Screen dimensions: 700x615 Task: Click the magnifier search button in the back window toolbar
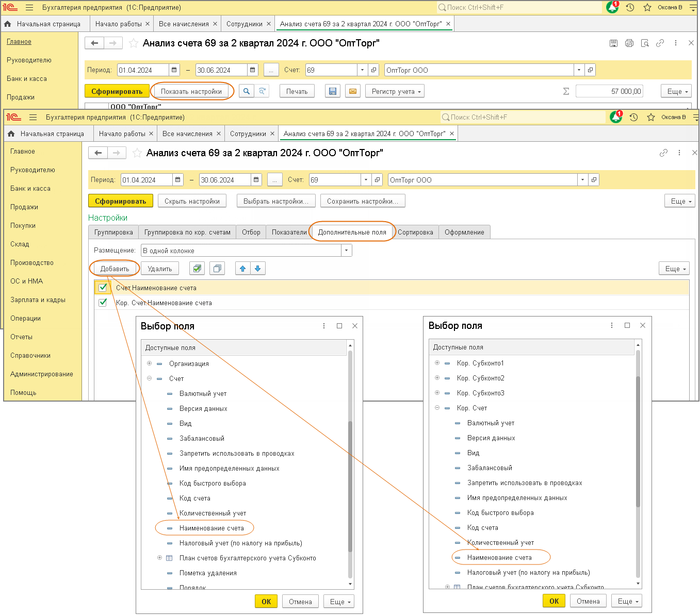(x=247, y=91)
